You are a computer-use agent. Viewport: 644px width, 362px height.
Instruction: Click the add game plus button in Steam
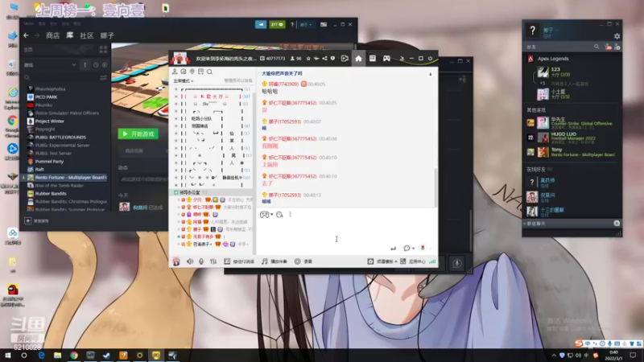28,220
